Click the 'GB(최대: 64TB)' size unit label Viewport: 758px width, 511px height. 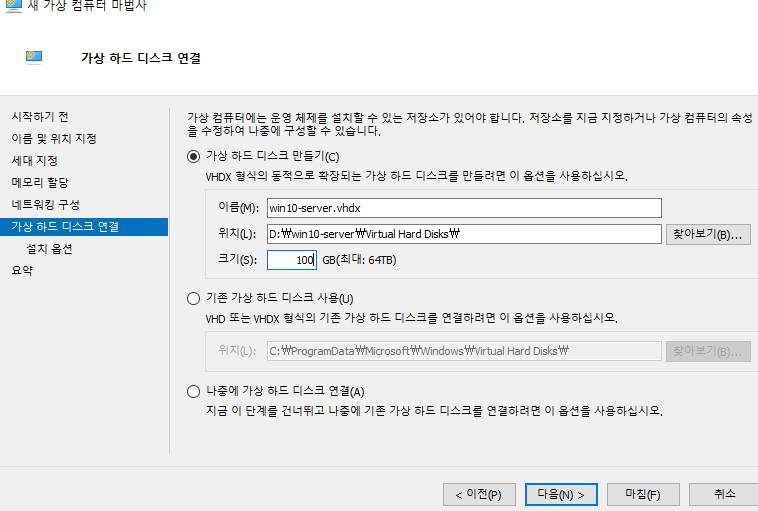(359, 260)
